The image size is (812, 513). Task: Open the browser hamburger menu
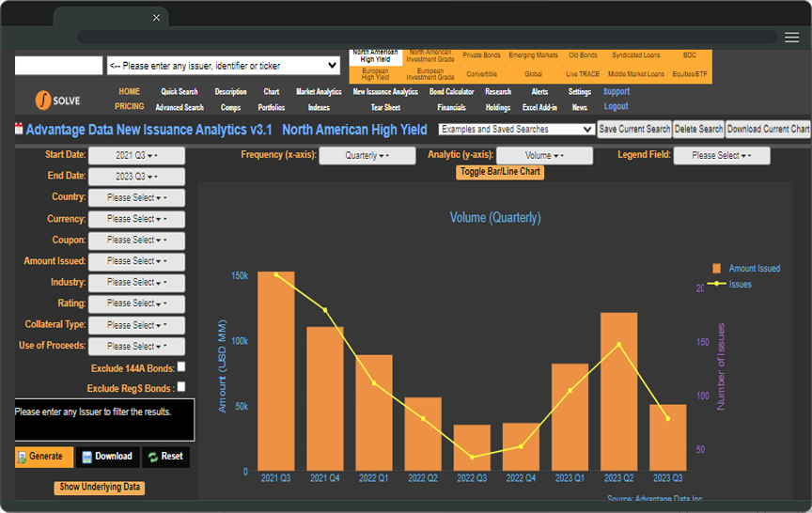pos(791,38)
